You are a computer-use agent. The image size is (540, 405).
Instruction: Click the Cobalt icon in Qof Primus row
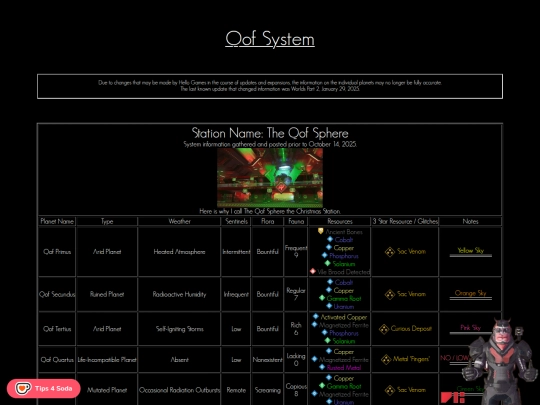330,239
